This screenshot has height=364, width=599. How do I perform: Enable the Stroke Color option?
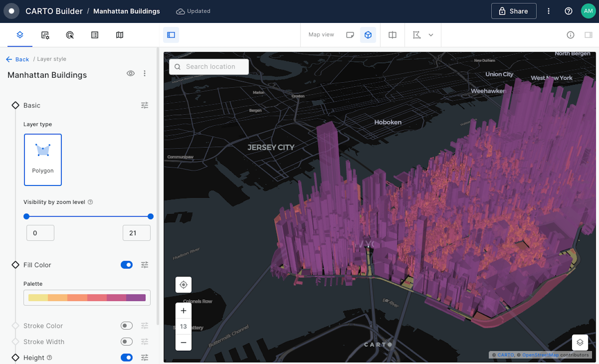click(x=127, y=326)
